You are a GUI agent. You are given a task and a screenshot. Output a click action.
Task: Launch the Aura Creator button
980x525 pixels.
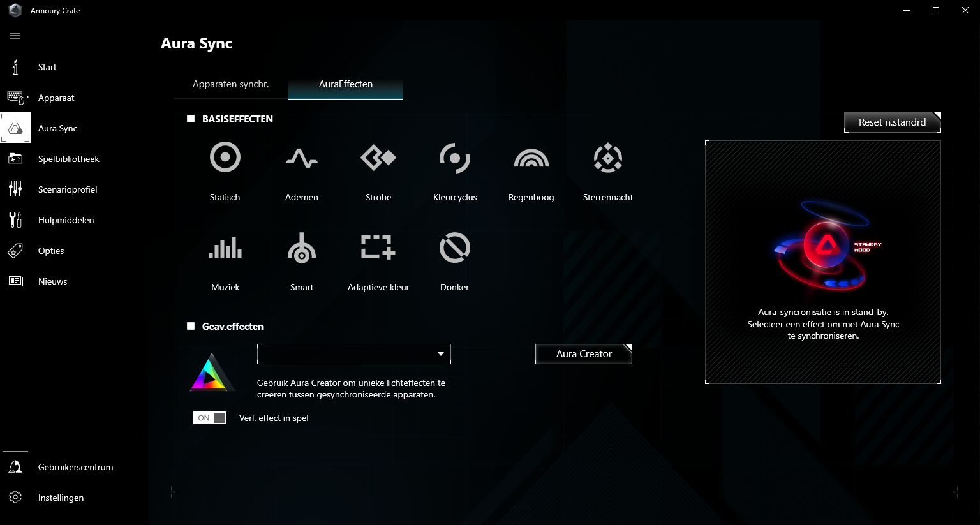584,354
